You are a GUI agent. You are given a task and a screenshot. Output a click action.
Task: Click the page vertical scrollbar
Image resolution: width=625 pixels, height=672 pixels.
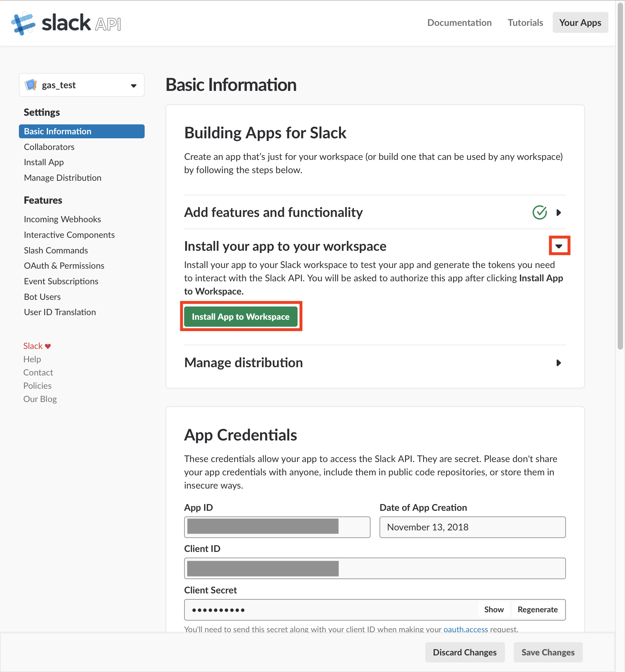point(620,176)
